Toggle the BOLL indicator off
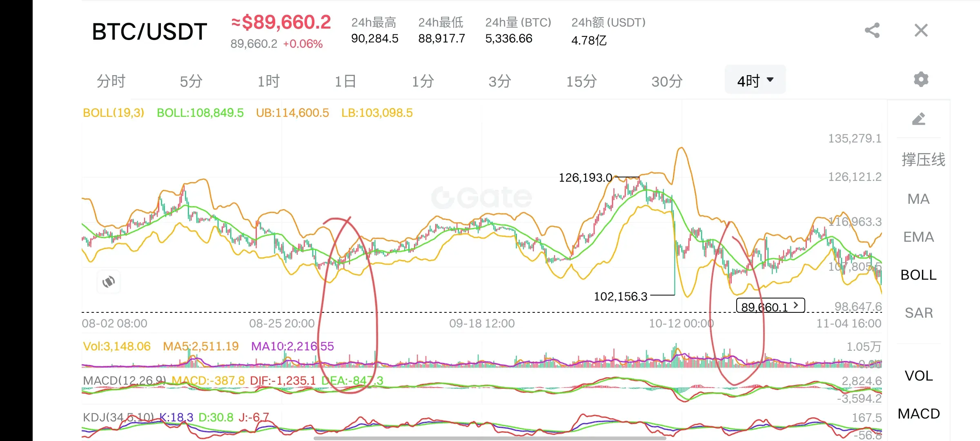 pyautogui.click(x=918, y=275)
